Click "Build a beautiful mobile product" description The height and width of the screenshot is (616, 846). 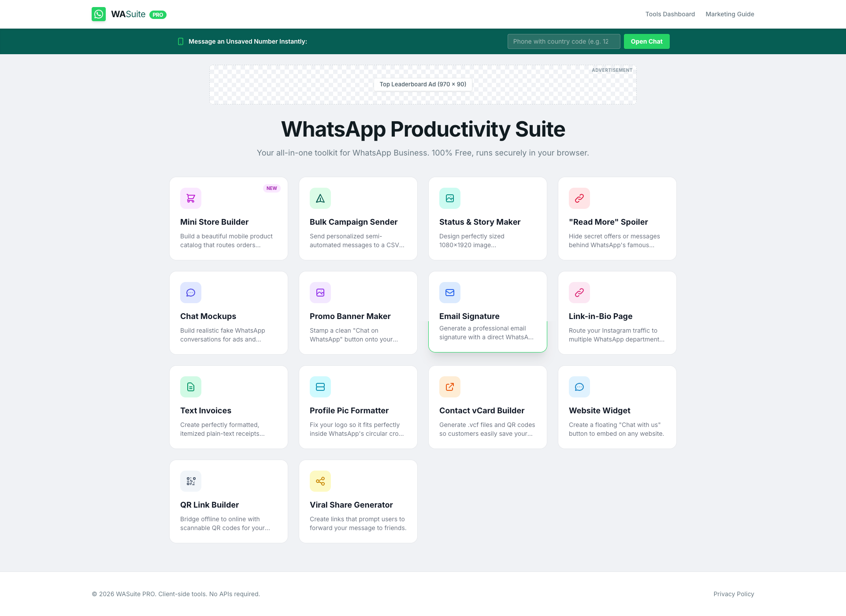click(x=226, y=241)
